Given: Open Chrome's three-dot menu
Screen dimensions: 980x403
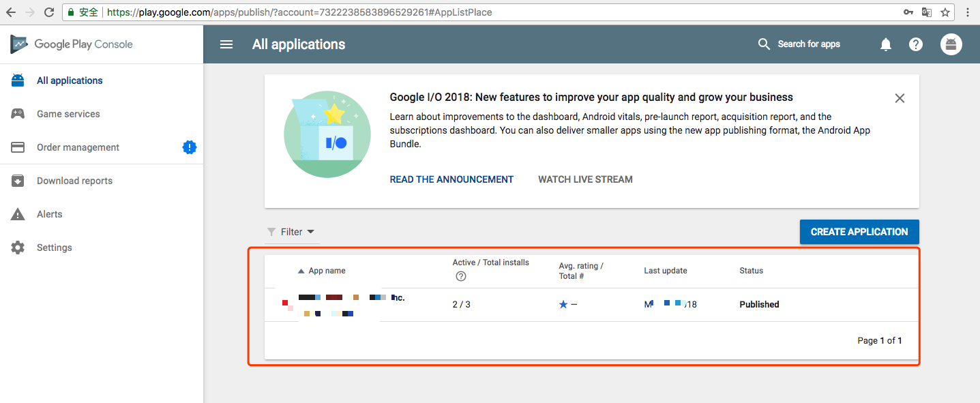Looking at the screenshot, I should click(x=968, y=12).
